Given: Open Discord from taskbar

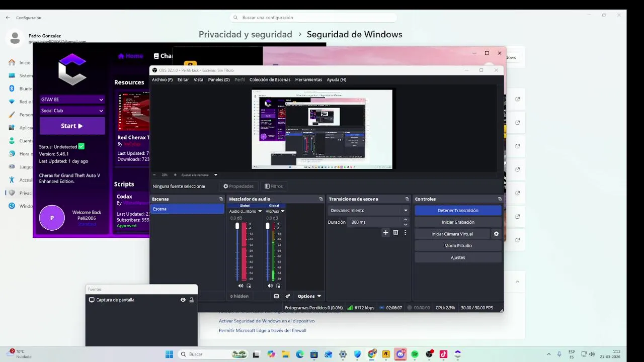Looking at the screenshot, I should point(400,354).
